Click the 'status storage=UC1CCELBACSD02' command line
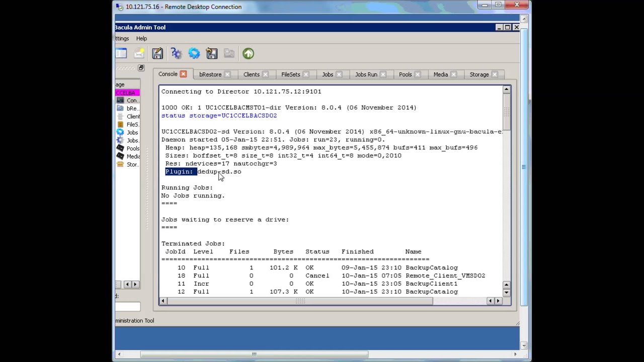This screenshot has width=644, height=362. click(219, 116)
